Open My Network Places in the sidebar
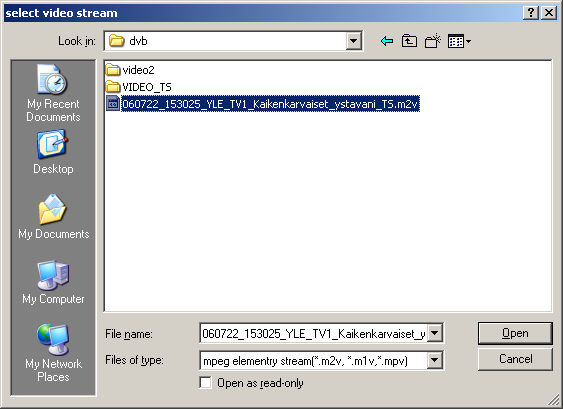 pos(53,353)
